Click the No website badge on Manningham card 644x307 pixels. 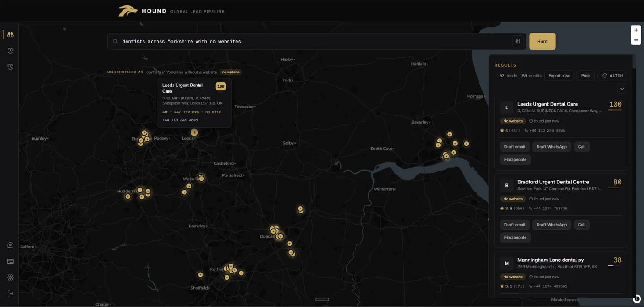pos(513,277)
